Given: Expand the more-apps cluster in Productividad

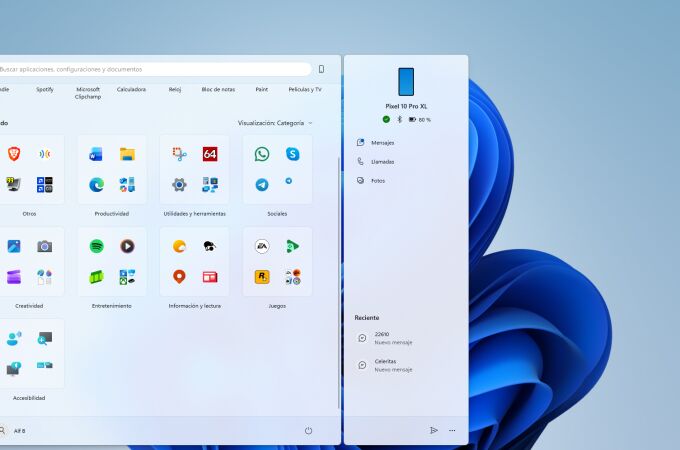Looking at the screenshot, I should coord(128,185).
